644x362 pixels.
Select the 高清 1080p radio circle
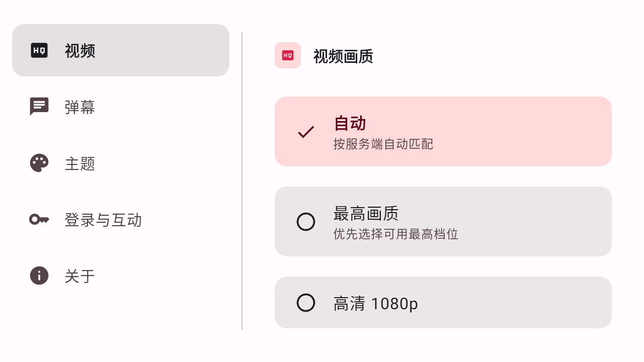click(x=306, y=303)
